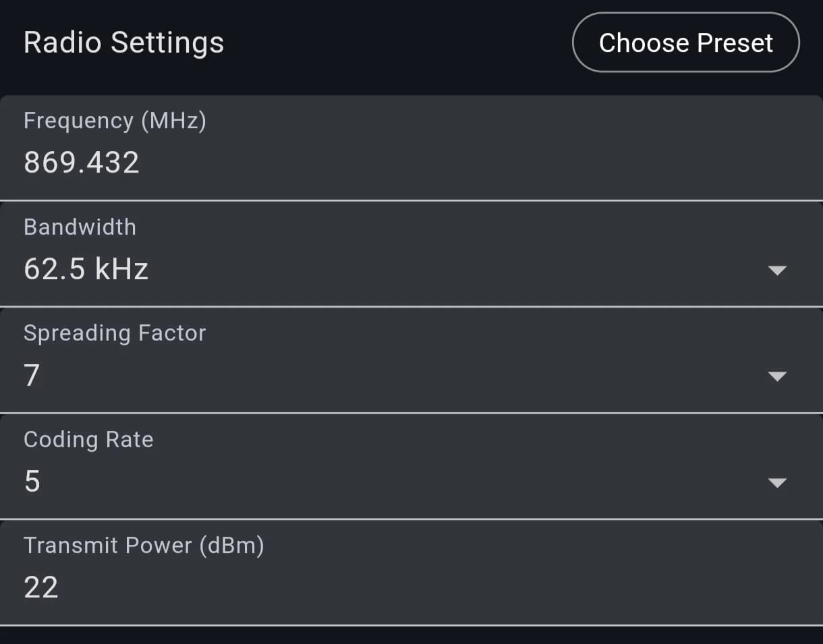
Task: Click the Spreading Factor field label
Action: [x=115, y=333]
